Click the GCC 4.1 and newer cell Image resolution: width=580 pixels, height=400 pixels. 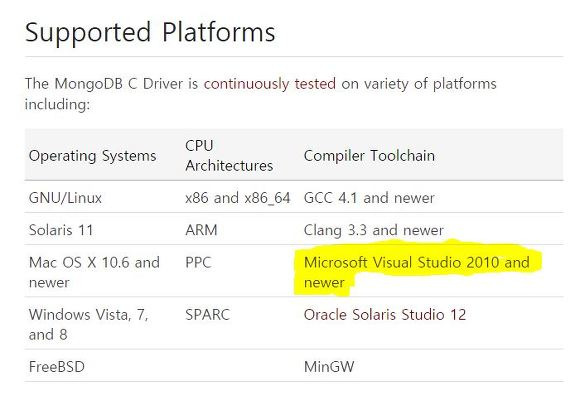click(x=369, y=198)
